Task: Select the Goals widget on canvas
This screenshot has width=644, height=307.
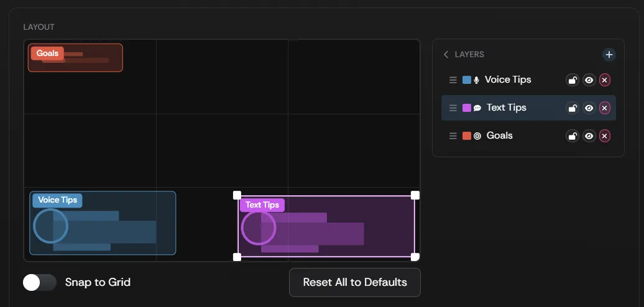Action: (x=75, y=58)
